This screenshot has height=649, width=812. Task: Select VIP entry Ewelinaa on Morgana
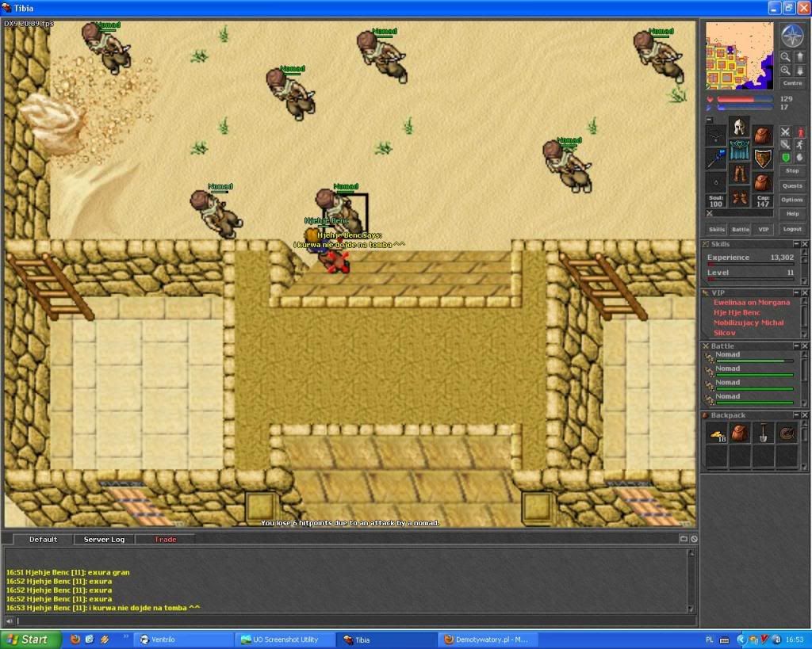point(752,303)
